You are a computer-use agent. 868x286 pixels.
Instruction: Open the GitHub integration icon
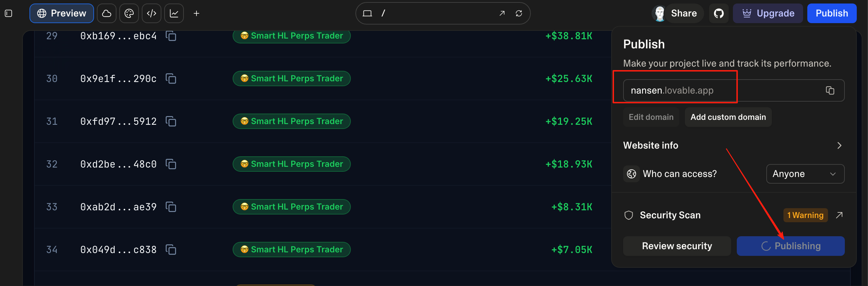pos(719,13)
